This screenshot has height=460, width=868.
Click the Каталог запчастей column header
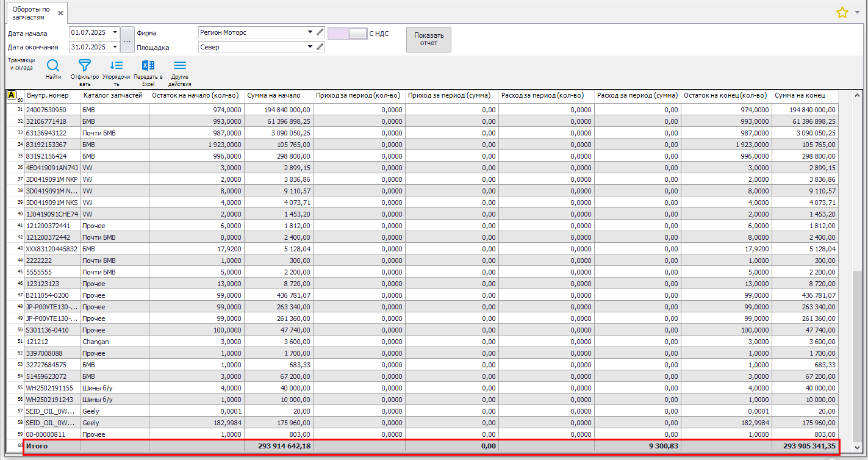113,96
